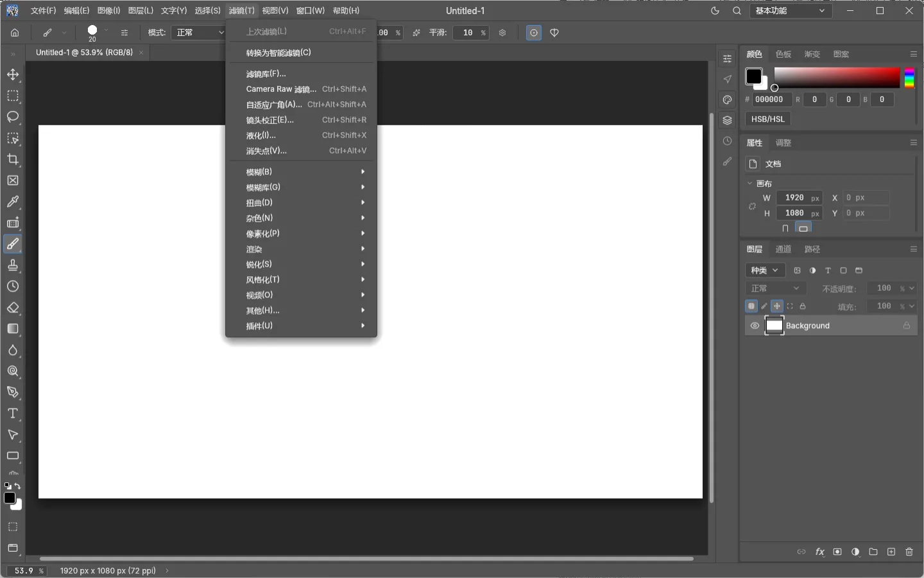
Task: Select the Eyedropper tool
Action: [13, 202]
